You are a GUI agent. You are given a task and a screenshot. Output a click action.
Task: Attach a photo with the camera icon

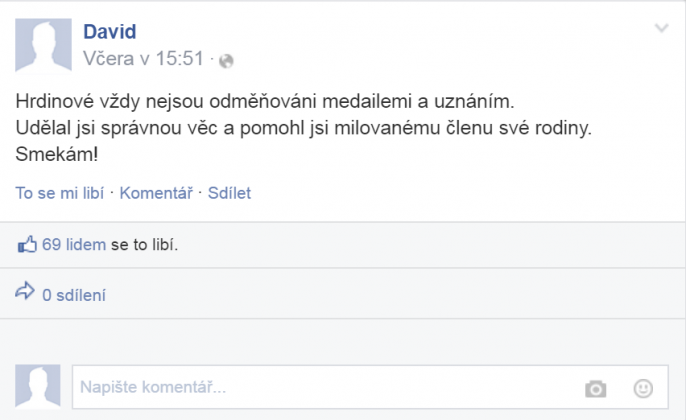click(596, 388)
